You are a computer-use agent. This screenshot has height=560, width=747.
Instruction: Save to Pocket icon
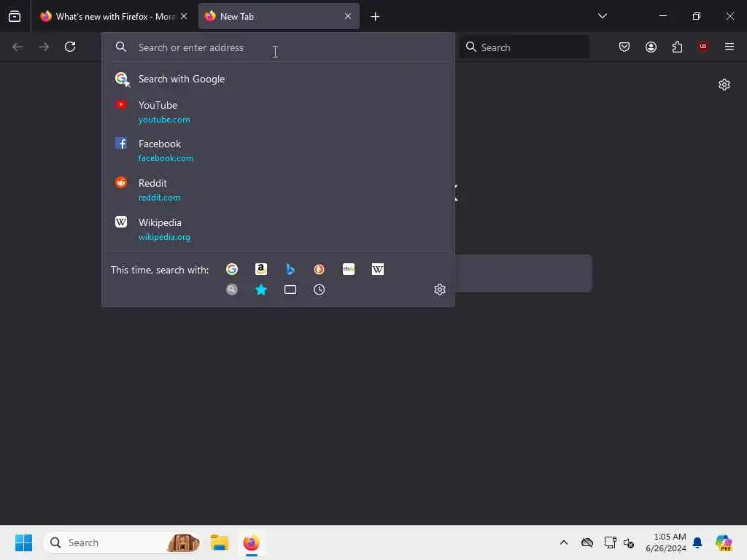pos(624,47)
